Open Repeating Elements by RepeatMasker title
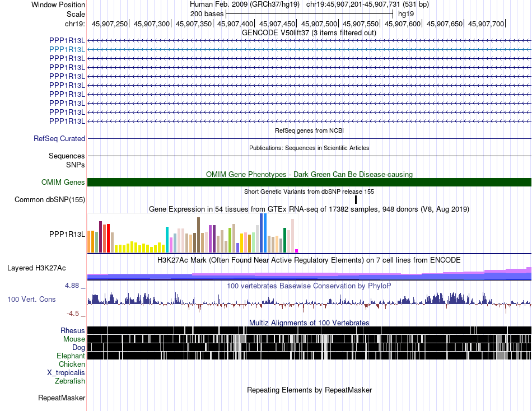Screen dimensions: 532x411 click(x=309, y=390)
